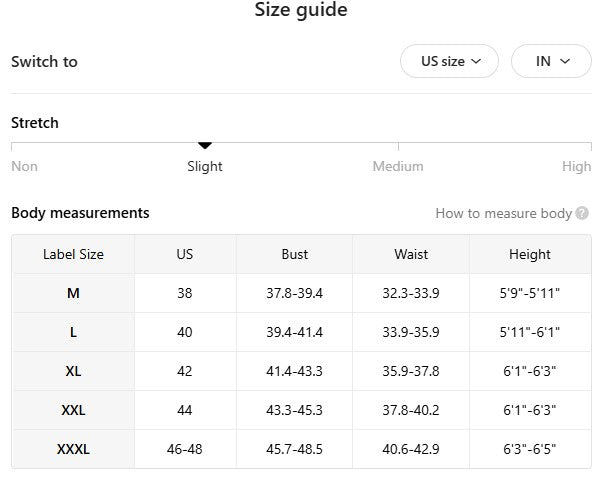The image size is (608, 479).
Task: Click the Slight stretch label
Action: 205,166
